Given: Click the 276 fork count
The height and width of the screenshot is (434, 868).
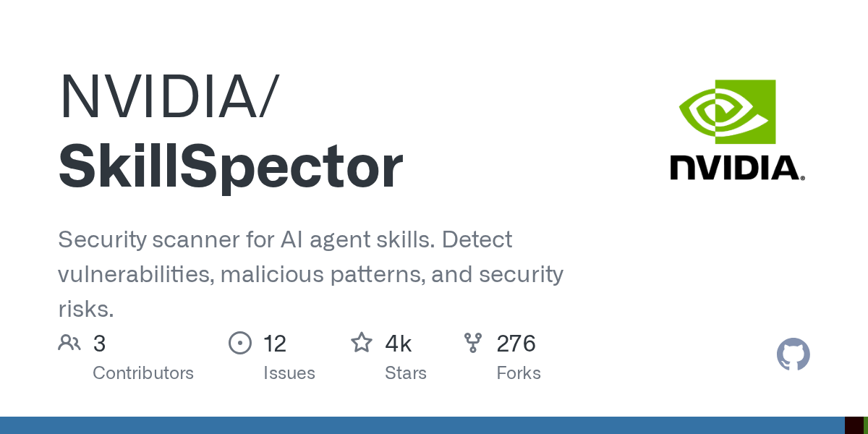Looking at the screenshot, I should click(516, 344).
